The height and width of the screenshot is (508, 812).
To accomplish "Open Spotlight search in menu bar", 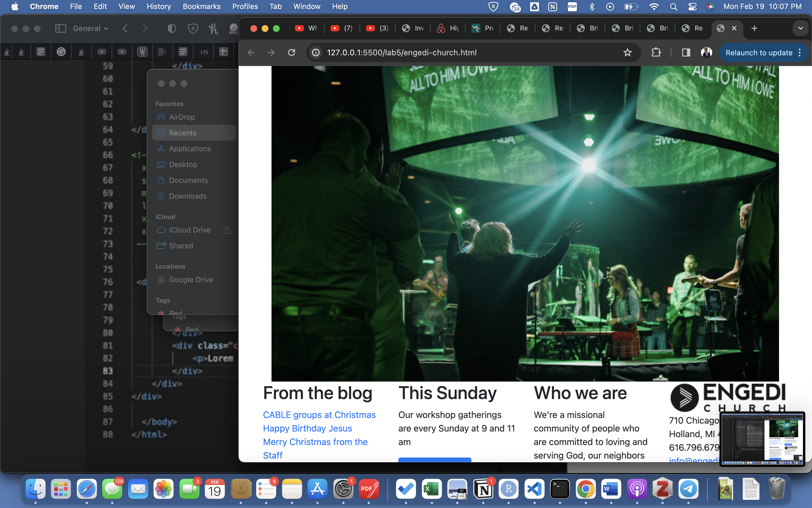I will click(673, 6).
